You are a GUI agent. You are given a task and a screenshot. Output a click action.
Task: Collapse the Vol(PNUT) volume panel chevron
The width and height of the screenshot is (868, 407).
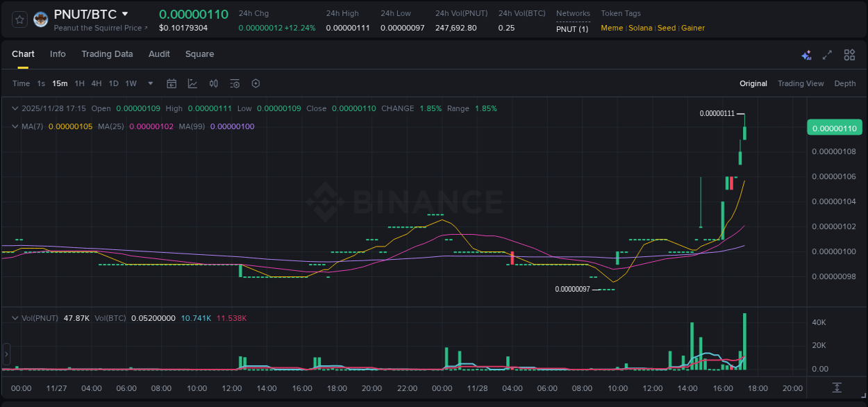click(15, 318)
